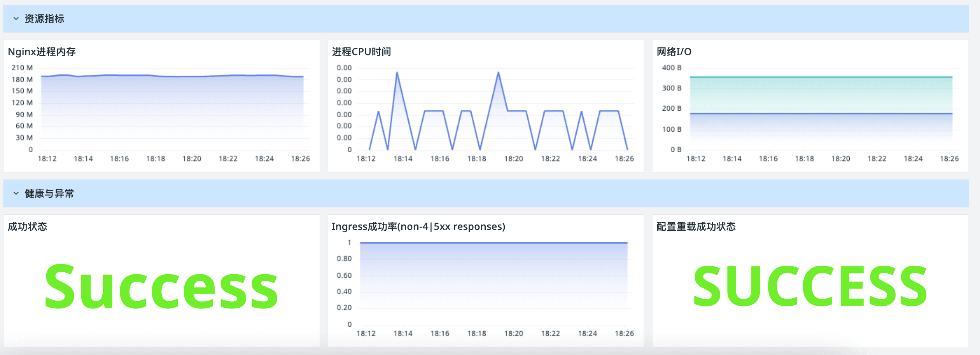The height and width of the screenshot is (355, 980).
Task: Click 18:20 on Nginx进程内存 time axis
Action: click(192, 159)
